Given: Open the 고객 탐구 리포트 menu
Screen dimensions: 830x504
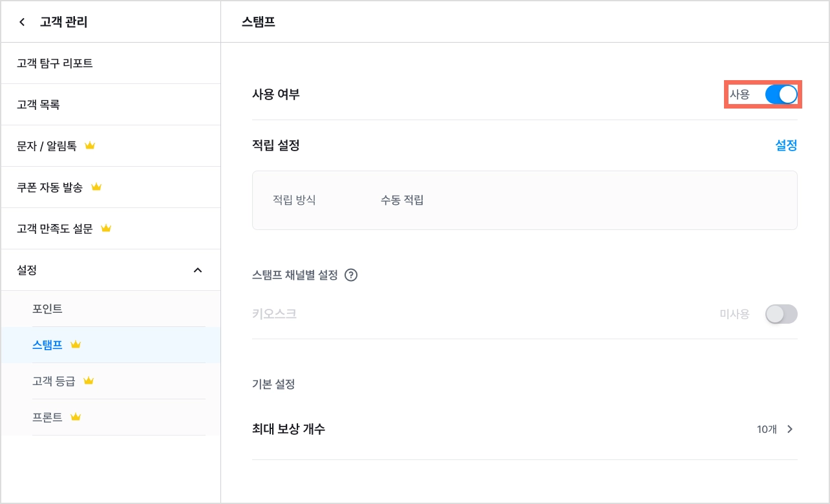Looking at the screenshot, I should 111,63.
